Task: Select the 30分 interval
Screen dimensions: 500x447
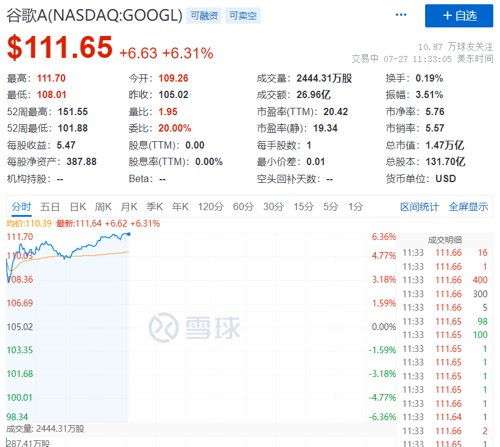Action: (x=273, y=207)
